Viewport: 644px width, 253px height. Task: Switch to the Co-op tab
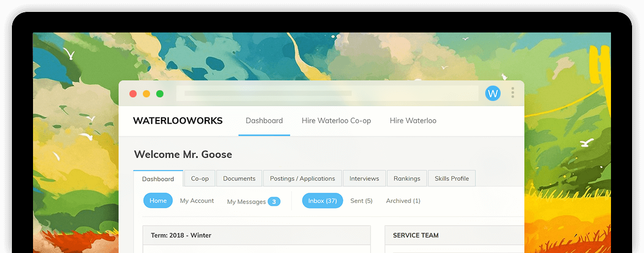pos(200,178)
